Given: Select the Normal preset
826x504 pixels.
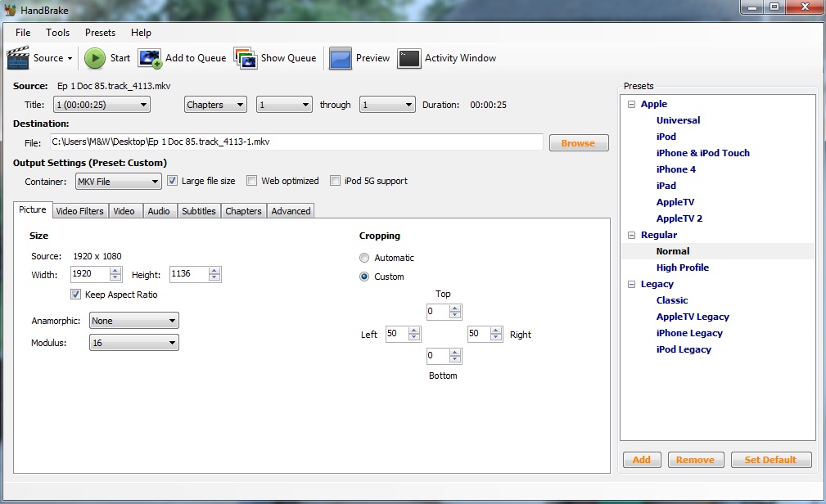Looking at the screenshot, I should click(x=673, y=251).
